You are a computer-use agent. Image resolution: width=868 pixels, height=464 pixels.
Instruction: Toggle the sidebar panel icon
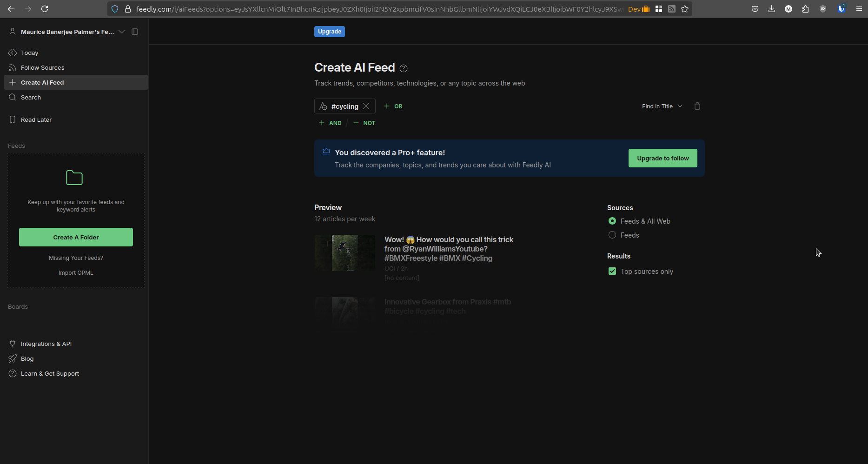pos(135,32)
